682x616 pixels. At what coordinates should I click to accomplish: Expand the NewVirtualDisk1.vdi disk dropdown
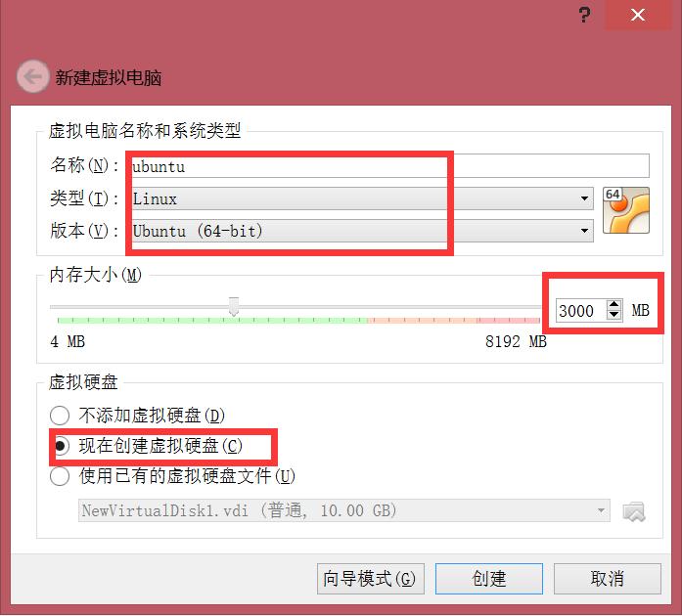pyautogui.click(x=601, y=510)
